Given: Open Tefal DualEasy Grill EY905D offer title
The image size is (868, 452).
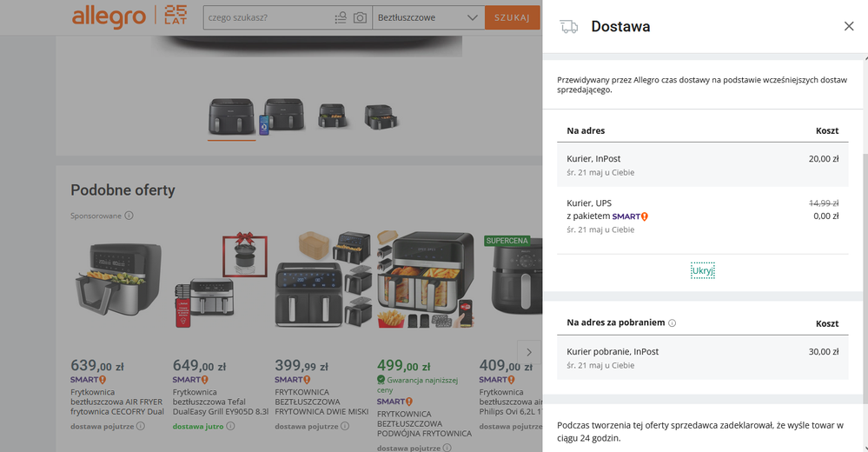Looking at the screenshot, I should 221,402.
